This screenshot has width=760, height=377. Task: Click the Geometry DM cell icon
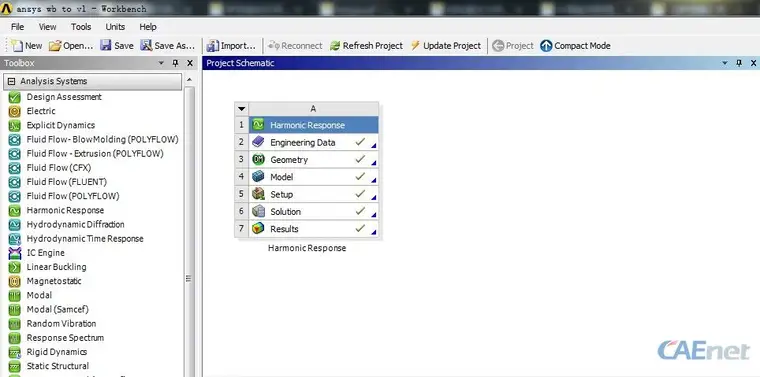(258, 159)
